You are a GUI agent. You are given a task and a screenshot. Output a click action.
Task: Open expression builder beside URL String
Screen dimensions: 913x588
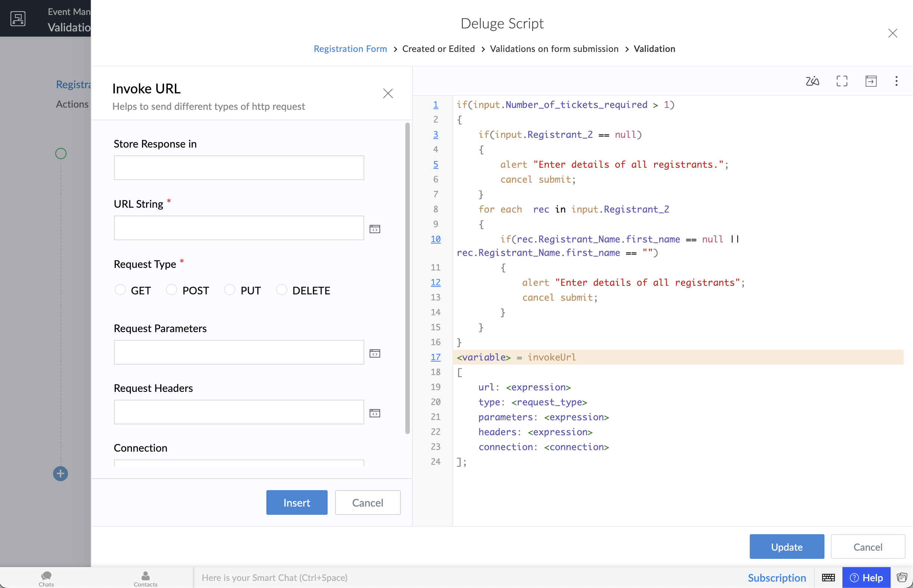pos(375,229)
